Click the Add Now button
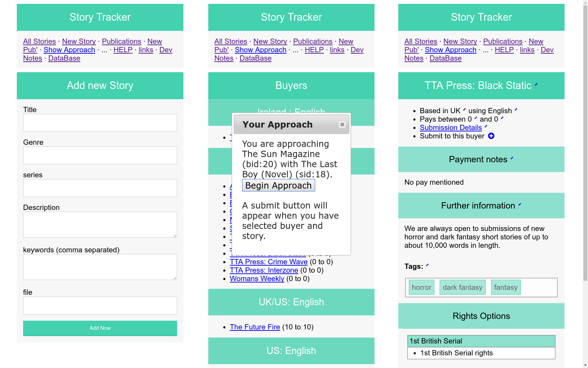Image resolution: width=588 pixels, height=368 pixels. [100, 328]
